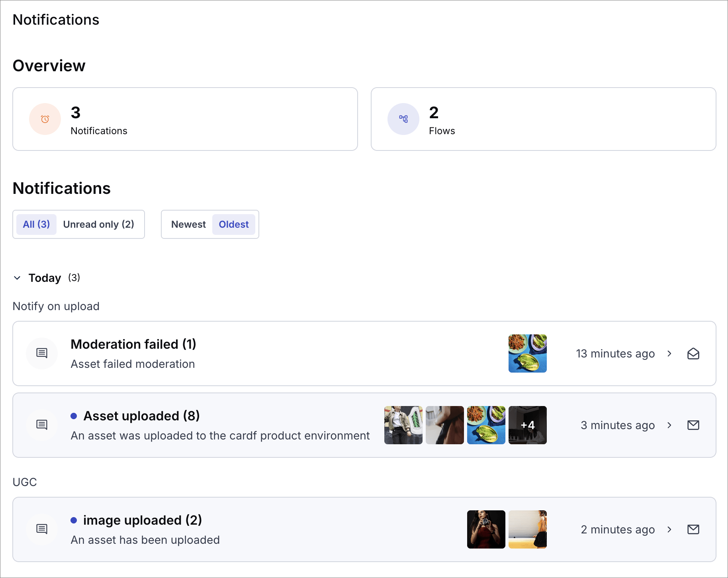Click message icon beside image uploaded
The height and width of the screenshot is (578, 728).
tap(42, 529)
